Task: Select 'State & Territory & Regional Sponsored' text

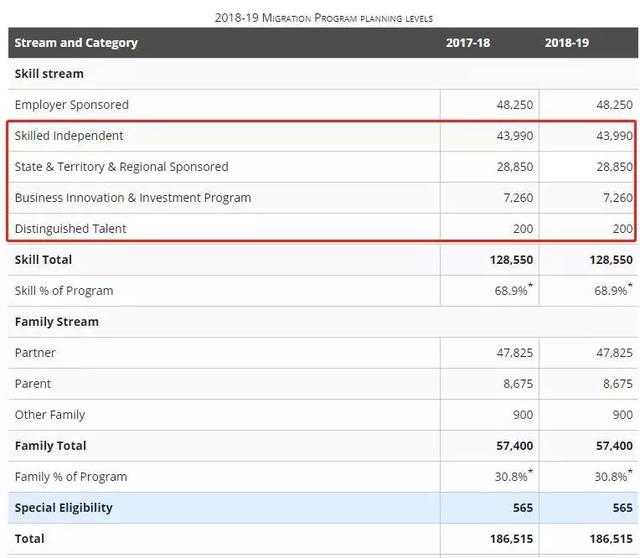Action: [x=121, y=167]
